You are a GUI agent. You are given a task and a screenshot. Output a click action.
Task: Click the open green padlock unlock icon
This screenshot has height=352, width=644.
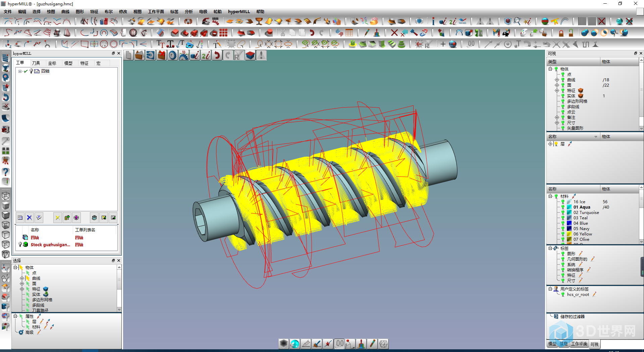click(571, 33)
